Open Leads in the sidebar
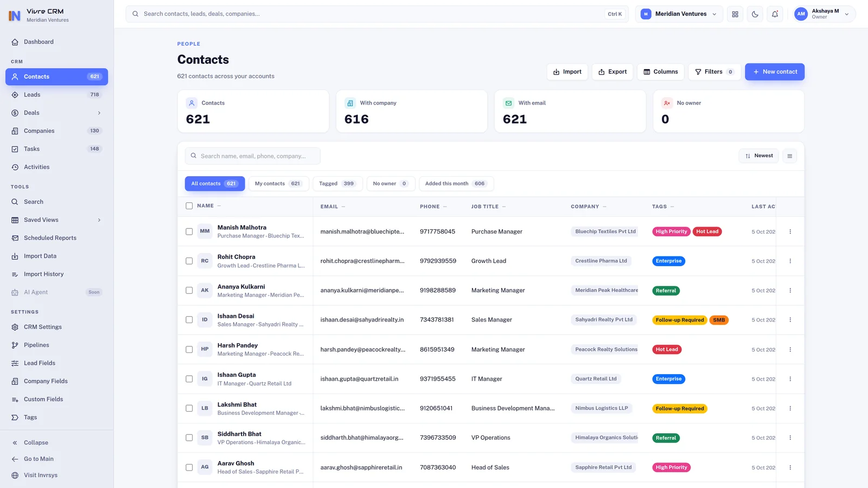The height and width of the screenshot is (488, 868). click(56, 94)
